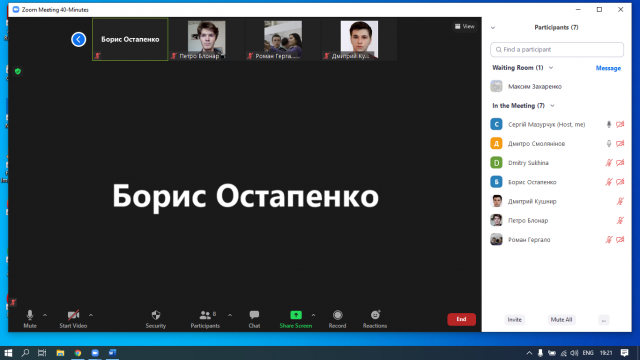Click camera-off icon for Роман Гергало row
Viewport: 640px width, 360px height.
(x=620, y=240)
